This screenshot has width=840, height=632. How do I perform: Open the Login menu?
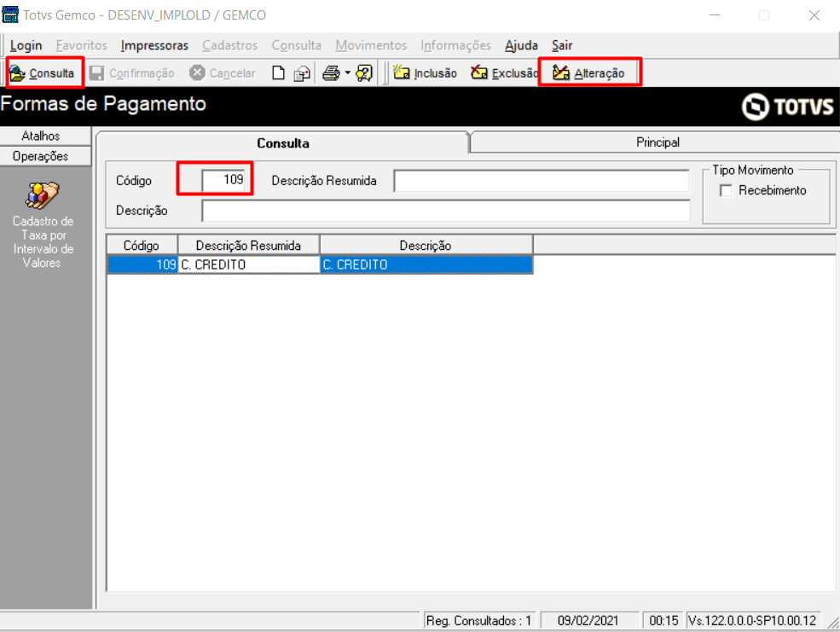coord(26,45)
